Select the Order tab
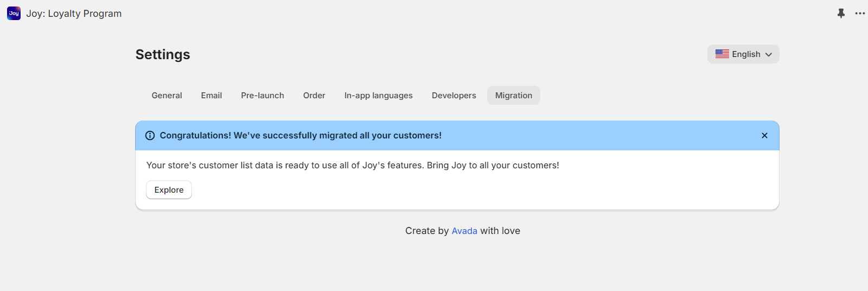Image resolution: width=868 pixels, height=291 pixels. tap(314, 96)
